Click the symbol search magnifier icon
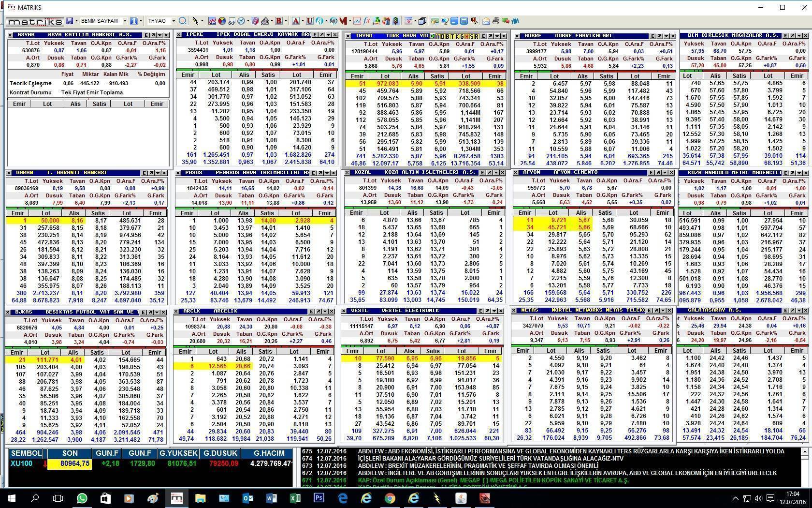 (183, 21)
